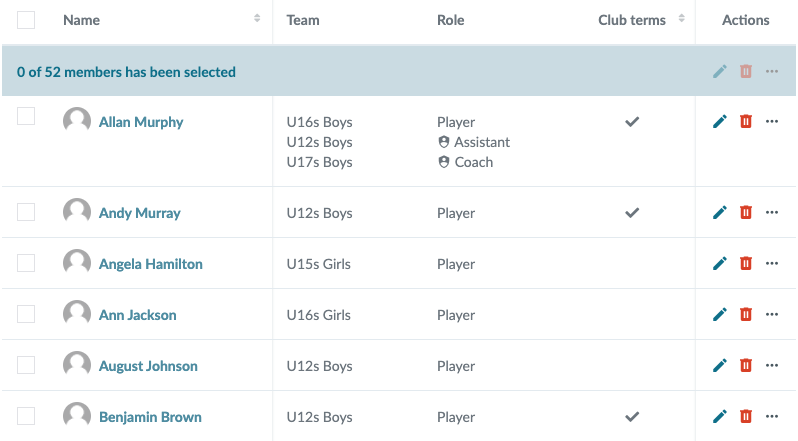Click edit pencil for Ann Jackson
798x441 pixels.
[720, 314]
